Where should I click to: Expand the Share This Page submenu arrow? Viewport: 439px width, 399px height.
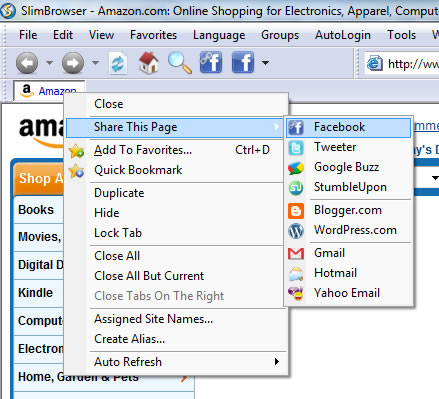276,127
